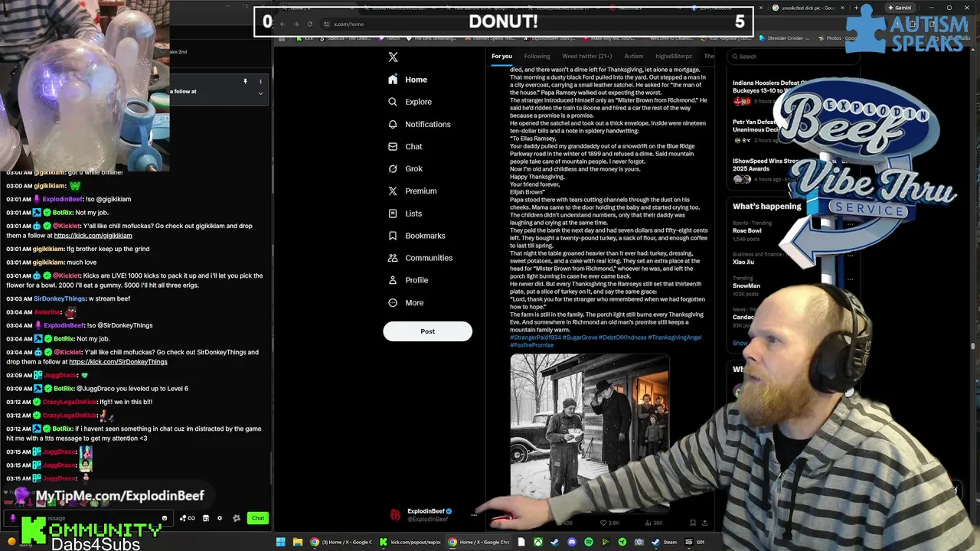
Task: Open a new Chrome tab
Action: (x=854, y=8)
